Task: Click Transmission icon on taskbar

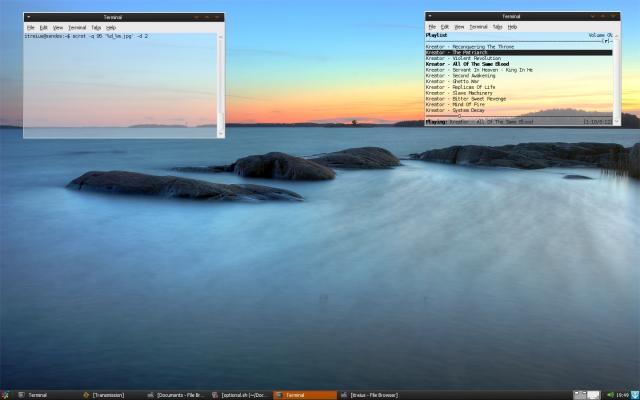Action: pyautogui.click(x=86, y=395)
